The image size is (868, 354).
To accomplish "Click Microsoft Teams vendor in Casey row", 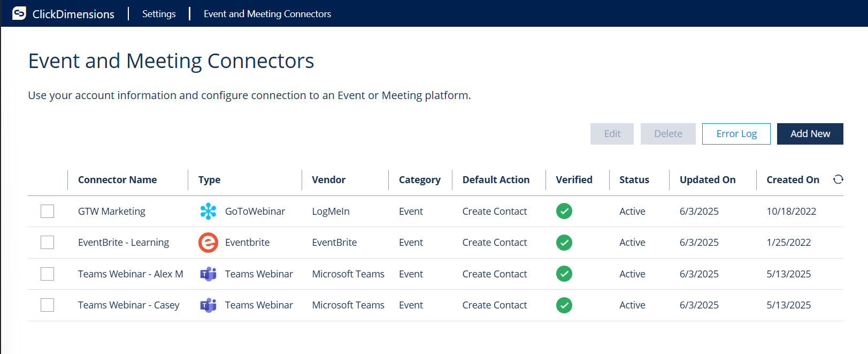I will [x=348, y=305].
